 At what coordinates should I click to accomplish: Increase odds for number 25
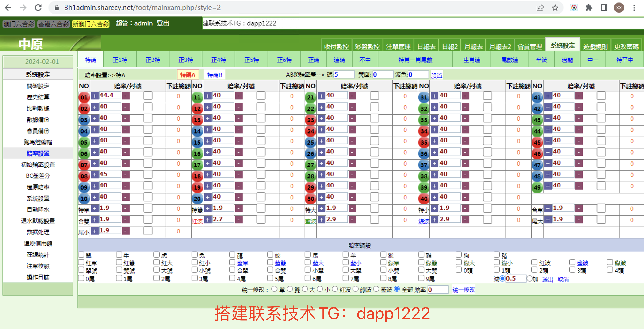point(321,141)
